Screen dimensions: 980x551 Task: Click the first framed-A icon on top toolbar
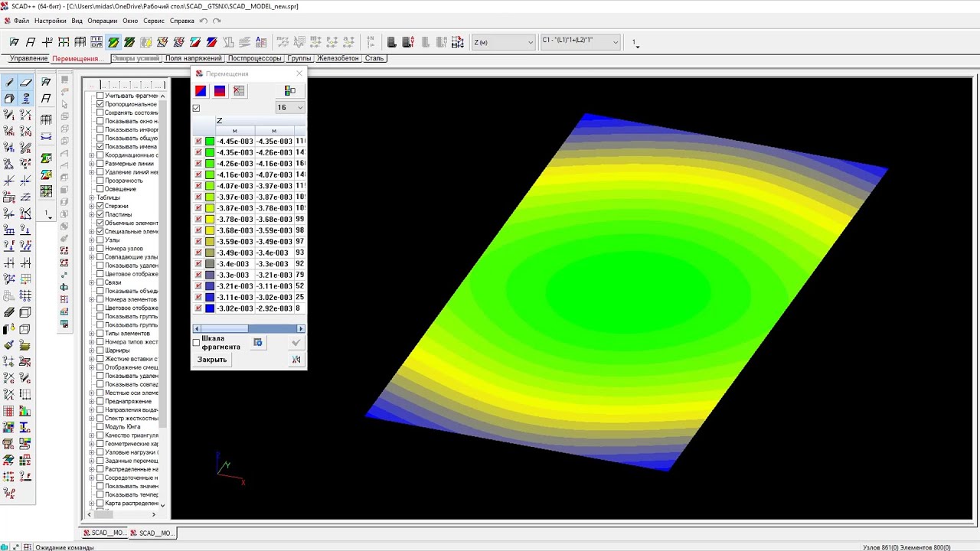pos(14,42)
